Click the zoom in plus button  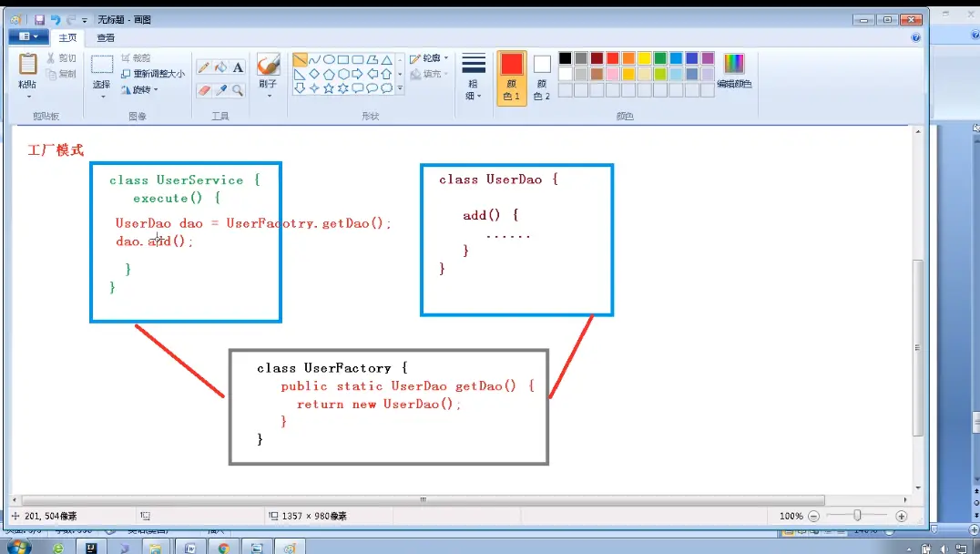pyautogui.click(x=902, y=516)
